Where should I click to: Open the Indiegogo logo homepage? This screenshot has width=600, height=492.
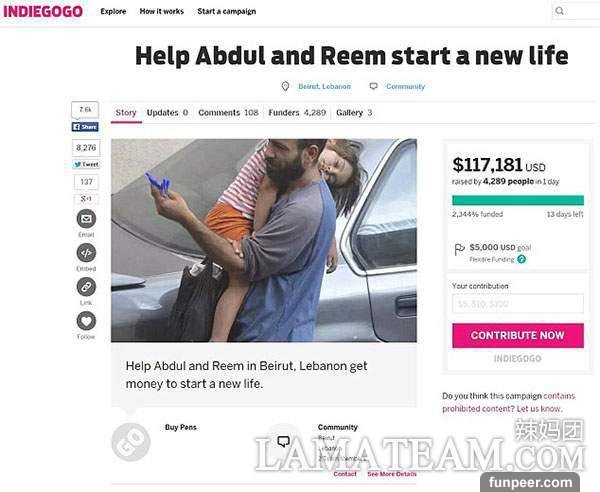43,11
